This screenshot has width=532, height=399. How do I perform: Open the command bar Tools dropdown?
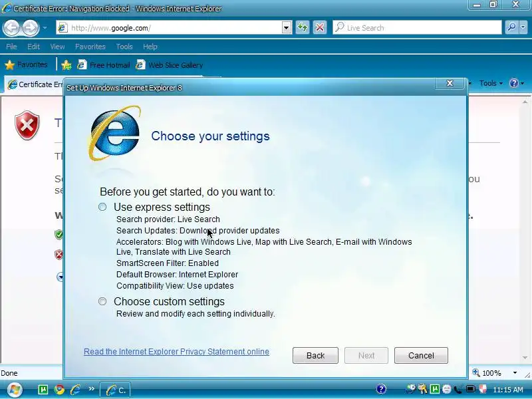pos(491,83)
